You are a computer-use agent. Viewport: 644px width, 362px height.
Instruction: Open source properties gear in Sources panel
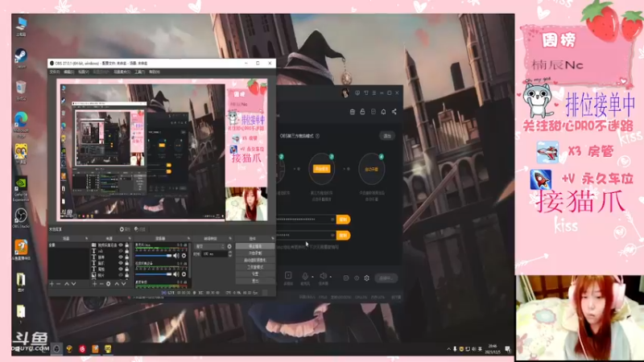109,284
